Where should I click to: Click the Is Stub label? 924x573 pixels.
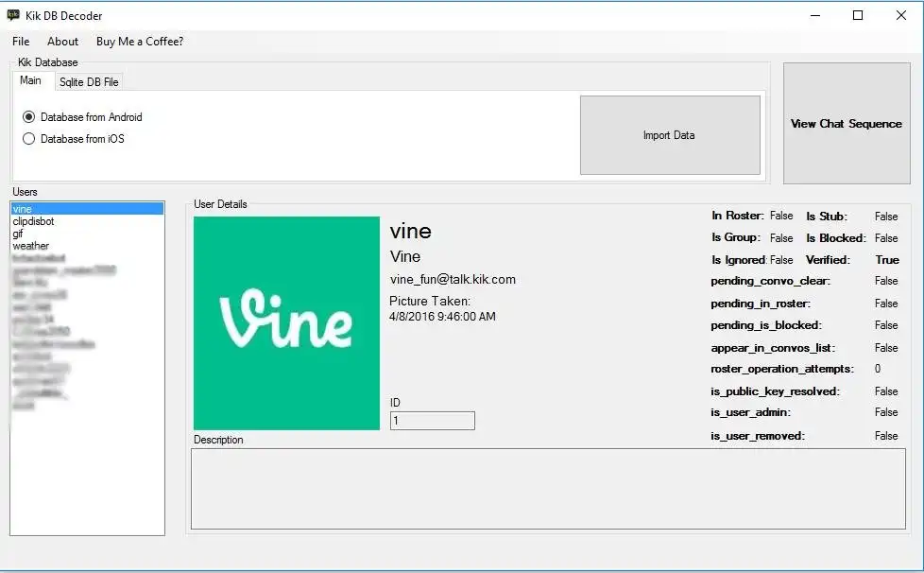click(x=826, y=217)
